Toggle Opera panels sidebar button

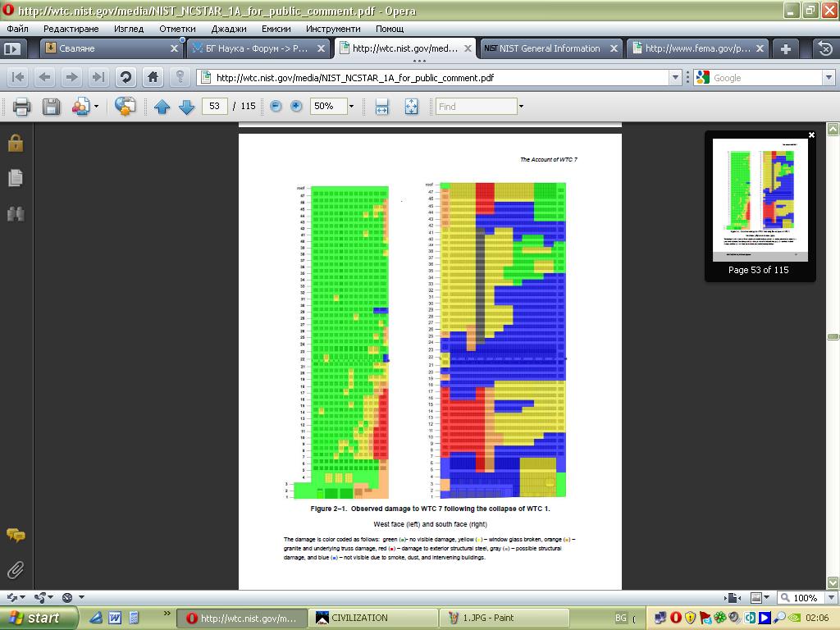click(12, 48)
